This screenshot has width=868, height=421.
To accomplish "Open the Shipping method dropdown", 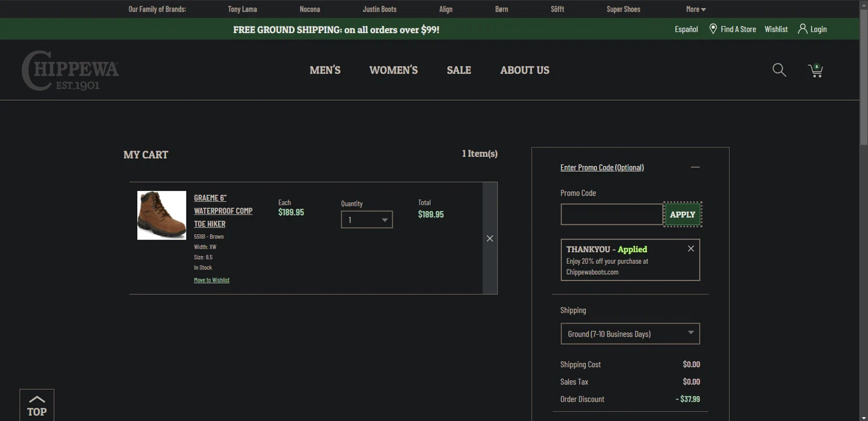I will pos(630,334).
